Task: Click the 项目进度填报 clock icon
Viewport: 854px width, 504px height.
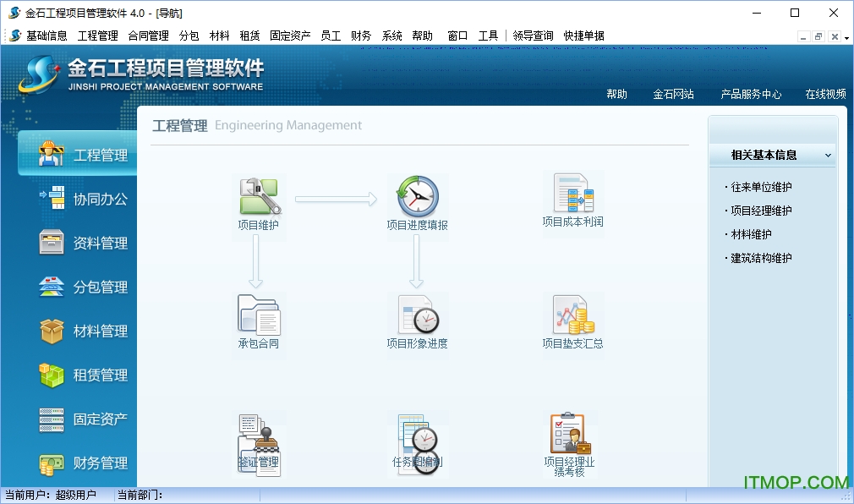Action: tap(417, 196)
